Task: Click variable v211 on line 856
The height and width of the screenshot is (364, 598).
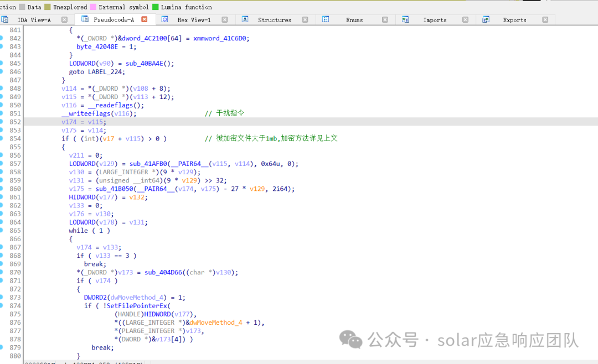Action: (x=76, y=155)
